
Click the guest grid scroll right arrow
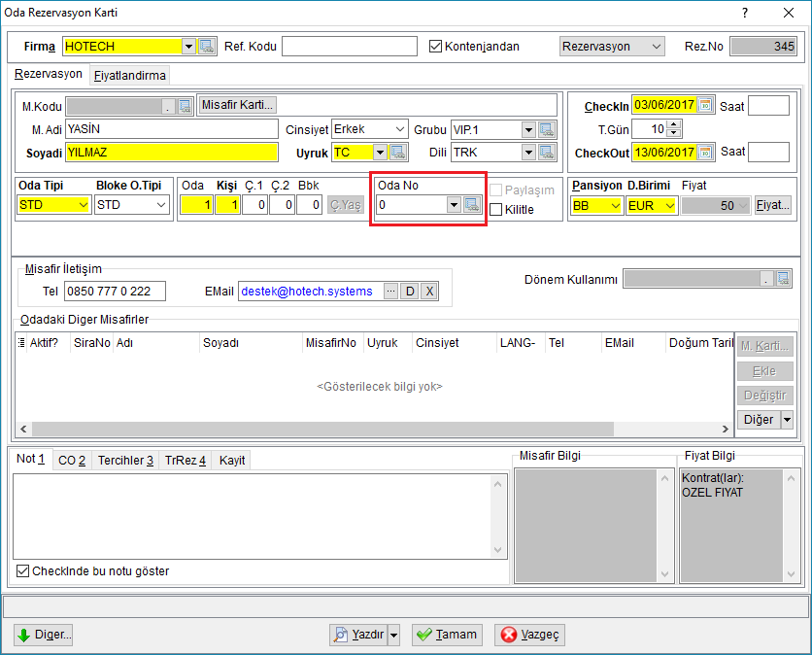(725, 430)
